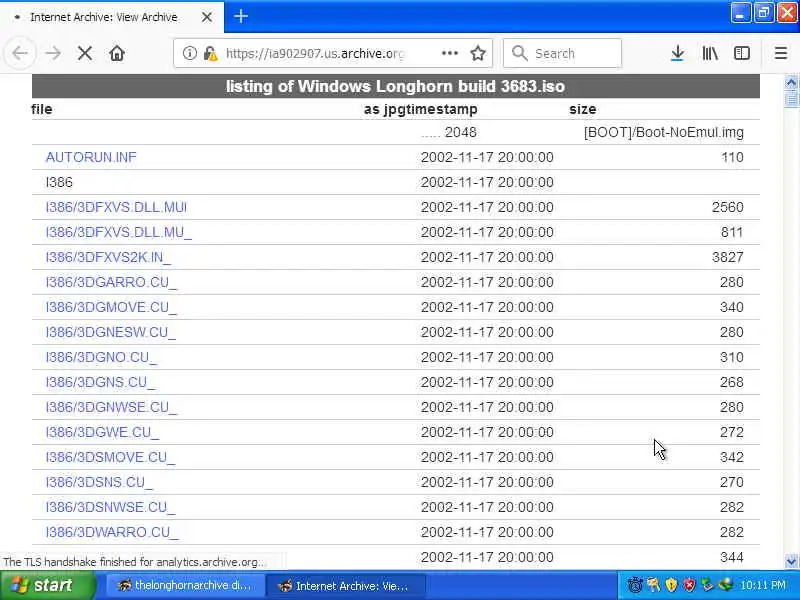Viewport: 800px width, 600px height.
Task: Click the insecure lock warning icon
Action: point(210,53)
